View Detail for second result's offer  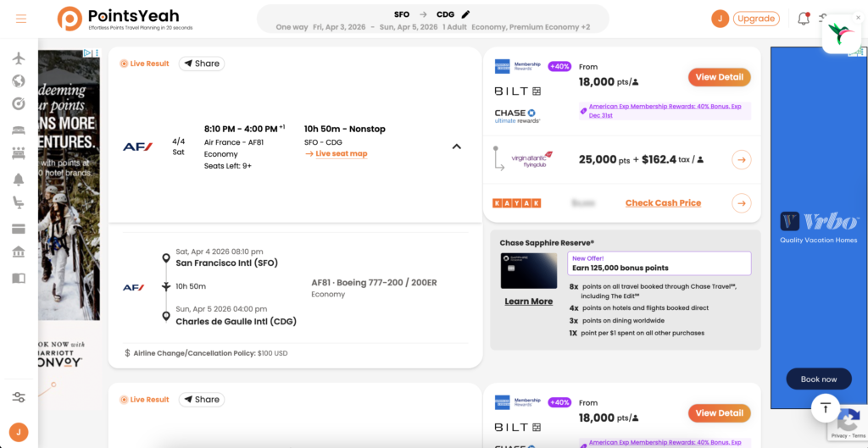(x=719, y=413)
